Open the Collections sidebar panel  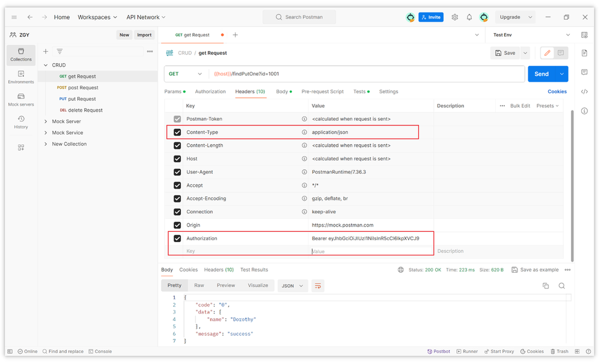tap(21, 54)
